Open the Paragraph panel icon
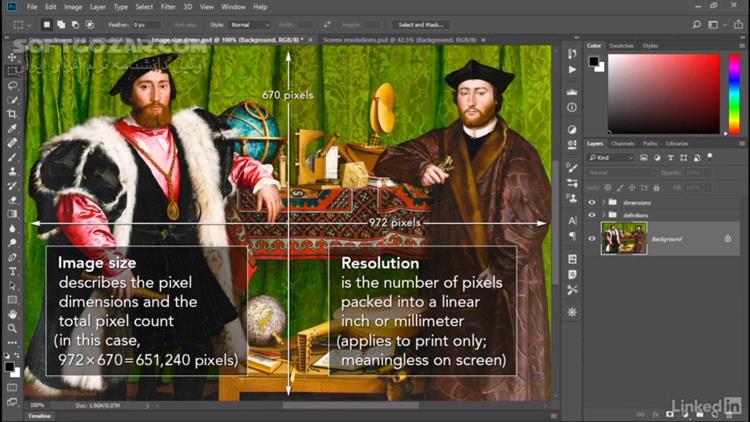 tap(572, 236)
